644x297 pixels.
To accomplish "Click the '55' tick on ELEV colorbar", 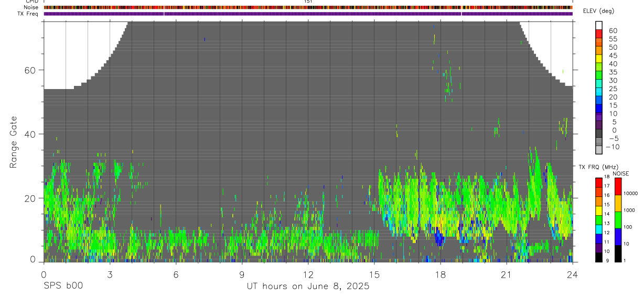I will pyautogui.click(x=613, y=39).
